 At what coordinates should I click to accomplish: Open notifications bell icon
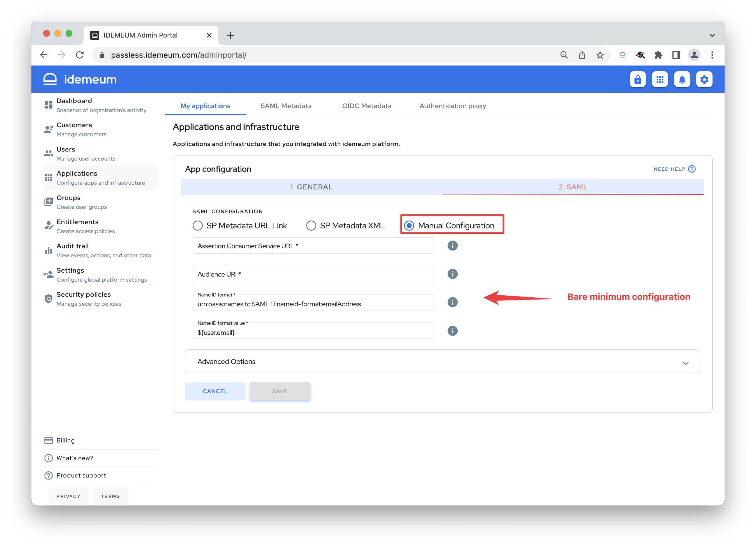click(682, 79)
